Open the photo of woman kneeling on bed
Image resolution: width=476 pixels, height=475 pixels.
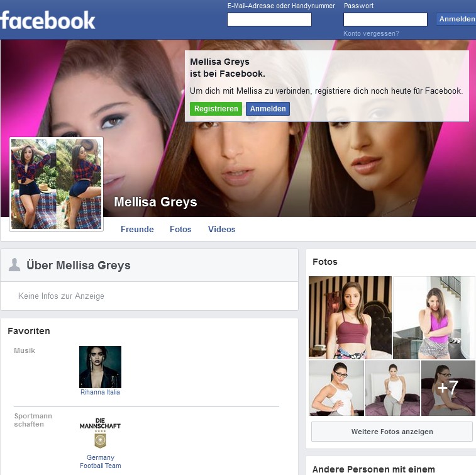[392, 388]
